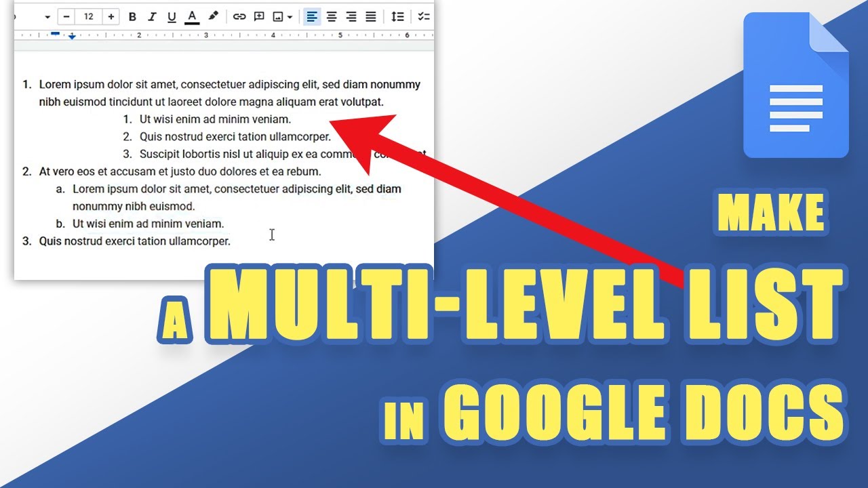The image size is (868, 488).
Task: Decrease font size with minus button
Action: [66, 16]
